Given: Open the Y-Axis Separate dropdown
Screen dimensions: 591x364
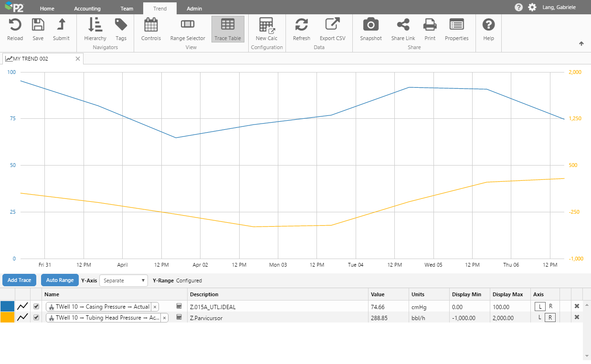Looking at the screenshot, I should 124,281.
